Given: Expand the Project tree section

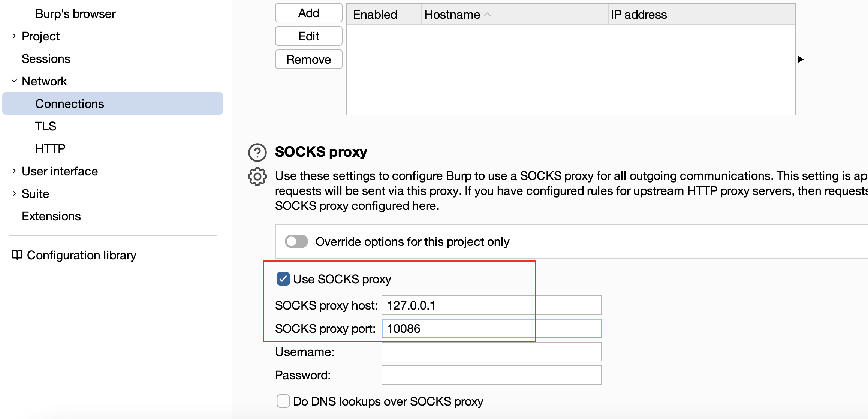Looking at the screenshot, I should coord(14,36).
